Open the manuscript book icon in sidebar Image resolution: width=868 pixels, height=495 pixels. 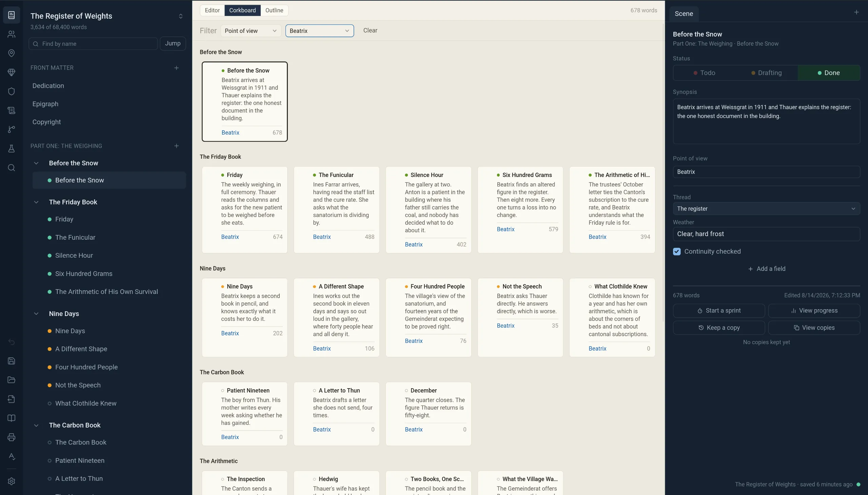coord(11,15)
